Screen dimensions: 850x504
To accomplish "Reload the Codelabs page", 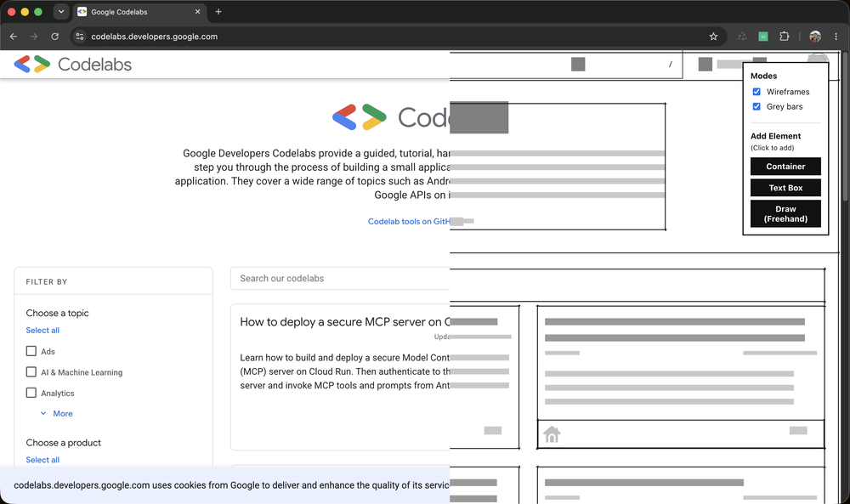I will (54, 37).
